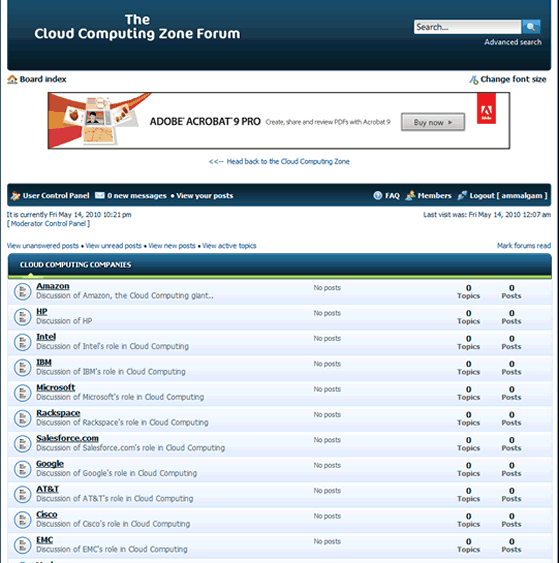The width and height of the screenshot is (559, 563).
Task: Click "Last visit was" timestamp text
Action: (x=487, y=215)
